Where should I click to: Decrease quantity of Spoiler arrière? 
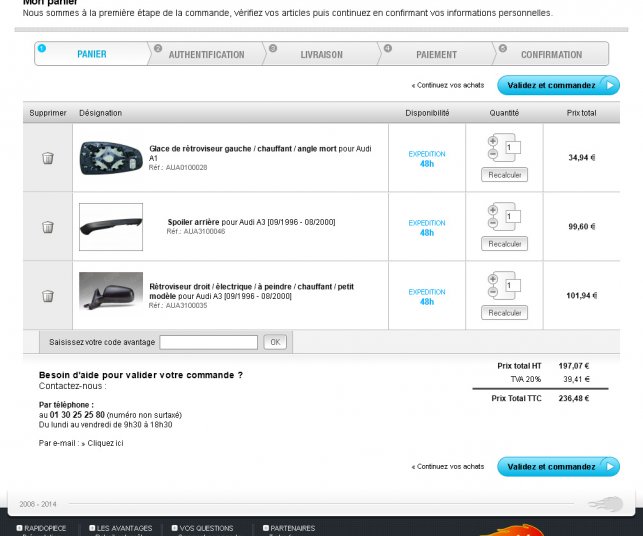[493, 223]
